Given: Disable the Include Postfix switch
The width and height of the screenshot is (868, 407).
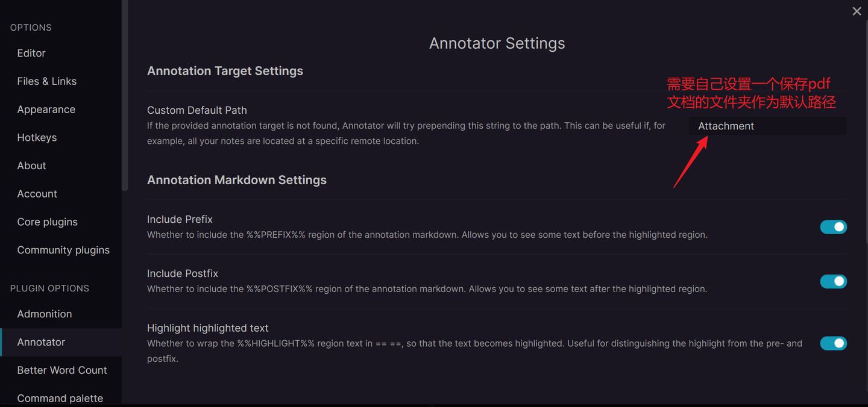Looking at the screenshot, I should [x=833, y=281].
